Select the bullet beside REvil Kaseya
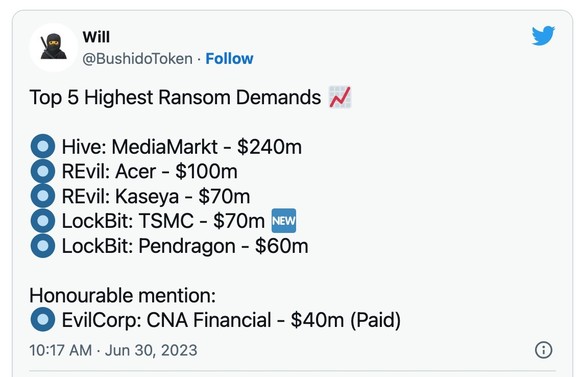Screen dimensions: 582x377 pyautogui.click(x=43, y=196)
